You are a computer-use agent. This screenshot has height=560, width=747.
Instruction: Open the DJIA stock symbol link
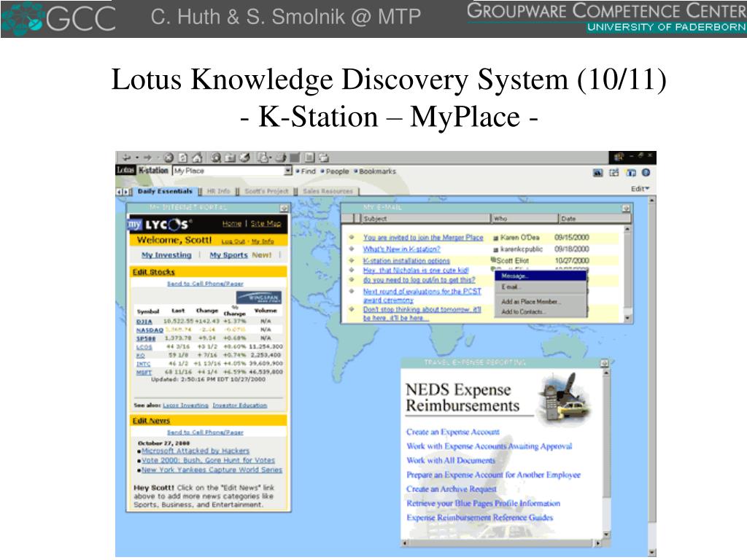(144, 322)
